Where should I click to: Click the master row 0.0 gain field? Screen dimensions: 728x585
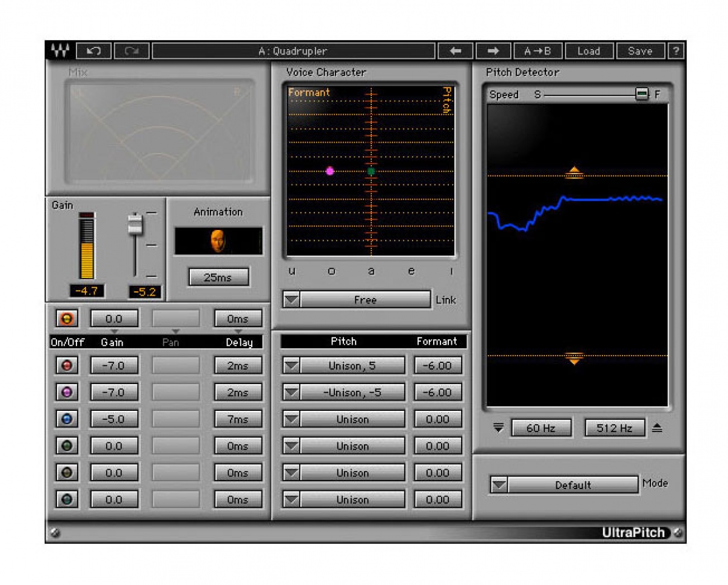click(114, 318)
